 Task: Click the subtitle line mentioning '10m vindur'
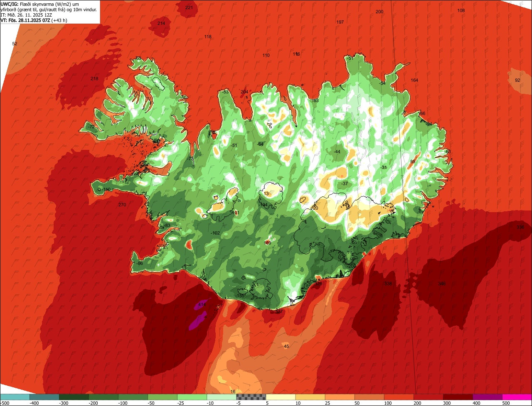tap(49, 9)
